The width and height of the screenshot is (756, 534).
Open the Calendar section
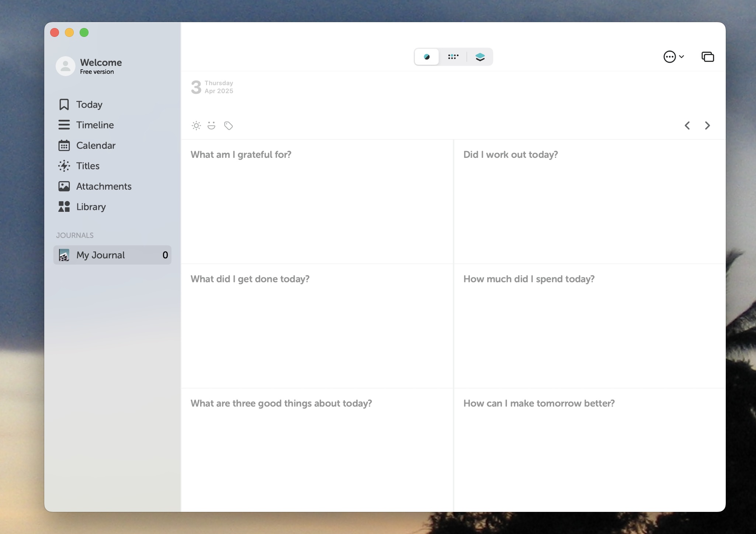click(96, 146)
